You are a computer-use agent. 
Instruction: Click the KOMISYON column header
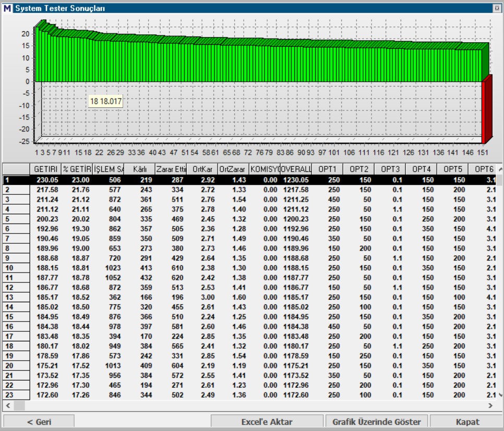pyautogui.click(x=265, y=169)
